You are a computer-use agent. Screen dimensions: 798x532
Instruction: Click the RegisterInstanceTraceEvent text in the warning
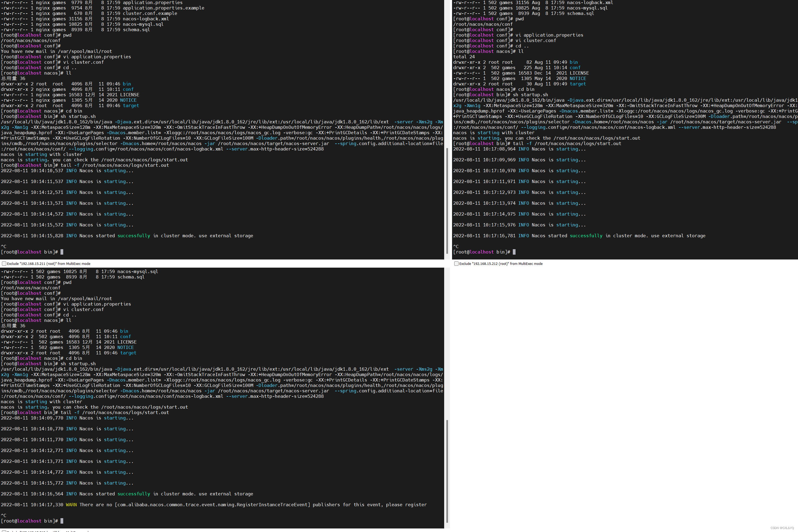click(x=272, y=505)
